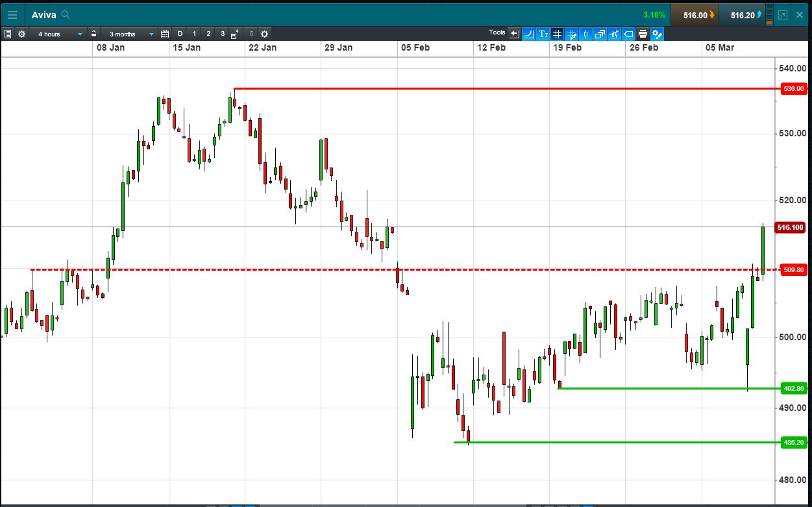Click the 500.00 price axis label
This screenshot has width=812, height=507.
pyautogui.click(x=793, y=337)
